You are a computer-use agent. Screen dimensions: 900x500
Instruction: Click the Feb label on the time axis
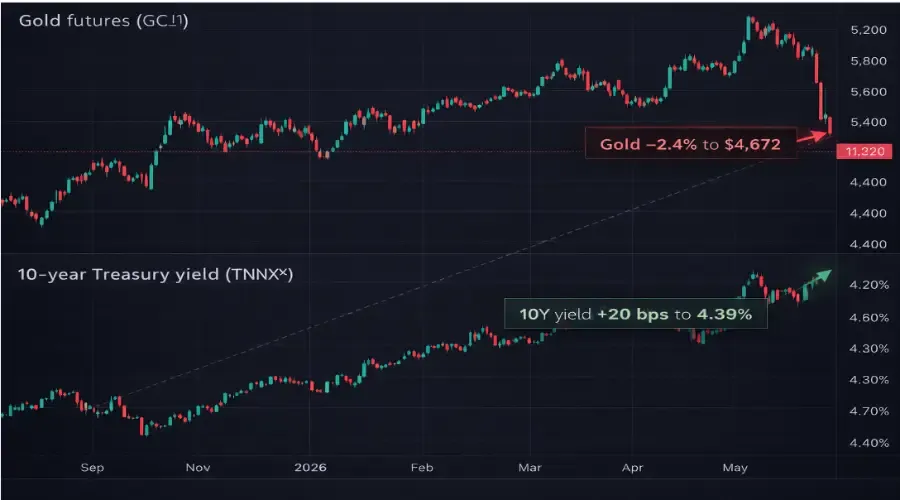click(422, 467)
